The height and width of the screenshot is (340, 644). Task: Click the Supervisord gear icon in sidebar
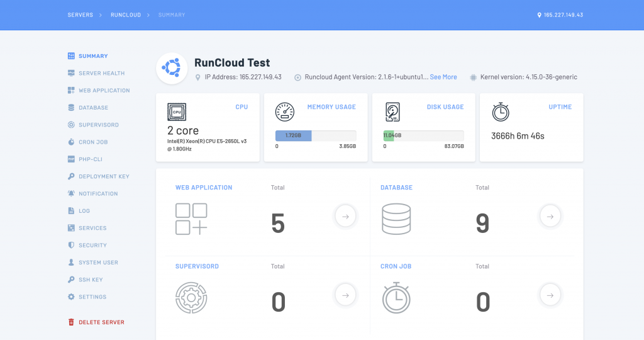tap(71, 125)
